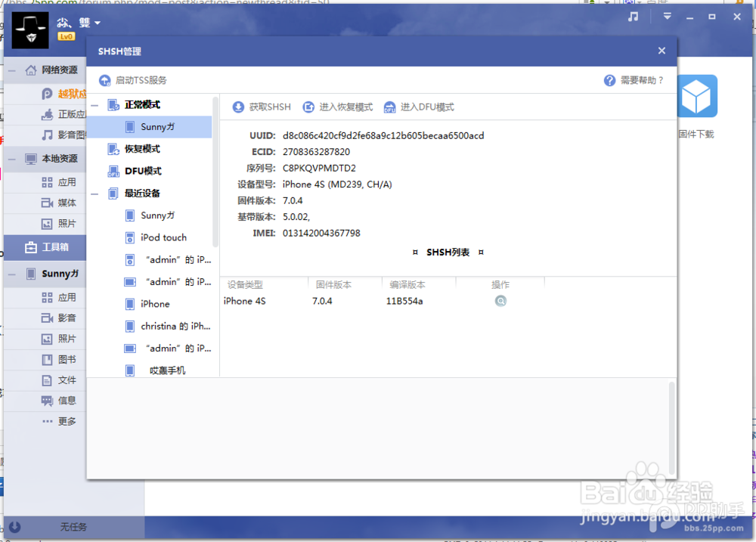The width and height of the screenshot is (756, 542).
Task: Click the device tree vertical scrollbar
Action: coord(215,172)
